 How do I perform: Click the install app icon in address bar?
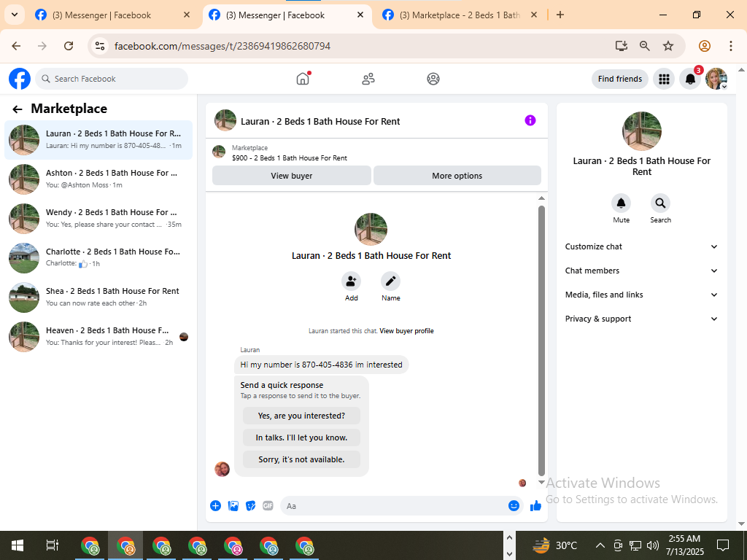pos(622,46)
